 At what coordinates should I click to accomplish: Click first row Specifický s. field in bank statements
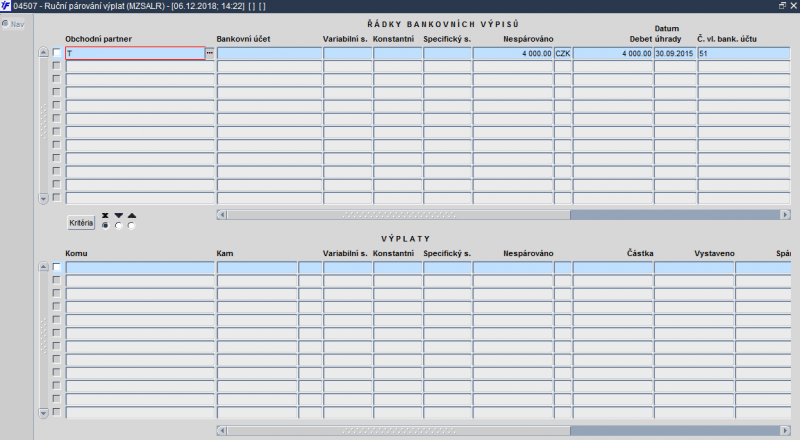point(447,53)
